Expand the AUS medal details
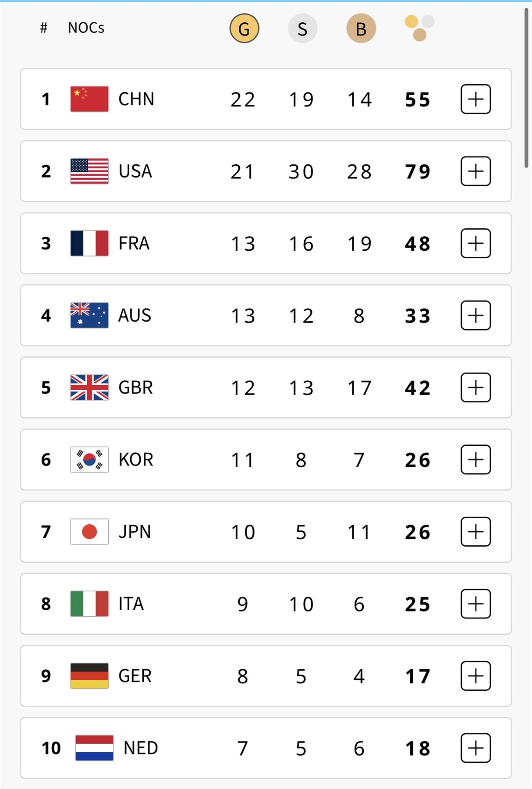532x789 pixels. point(475,315)
